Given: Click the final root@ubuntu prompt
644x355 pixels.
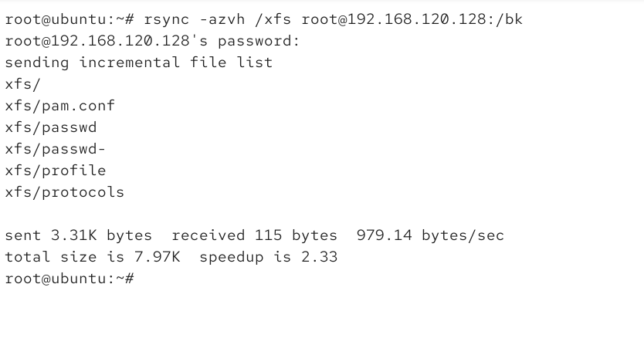Looking at the screenshot, I should click(x=69, y=279).
